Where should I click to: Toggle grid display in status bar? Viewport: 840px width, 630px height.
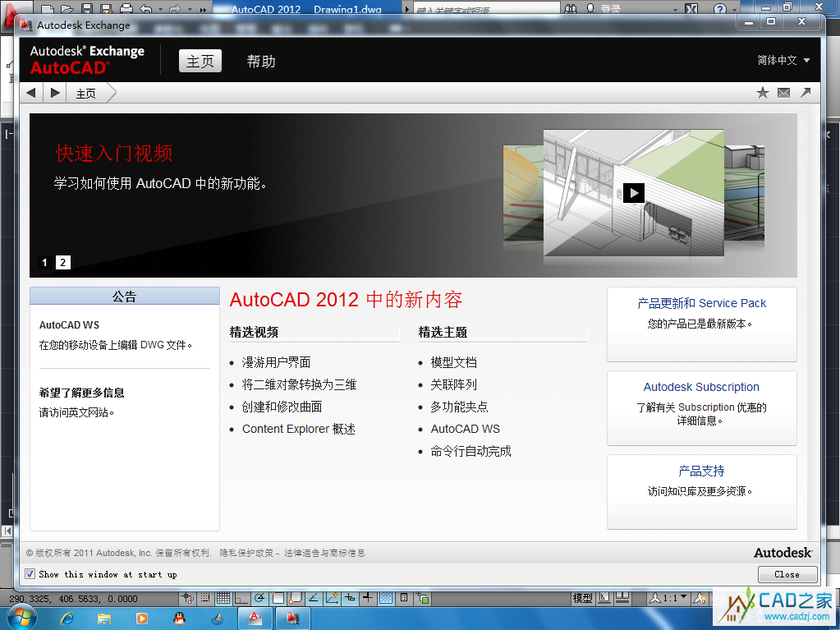223,598
